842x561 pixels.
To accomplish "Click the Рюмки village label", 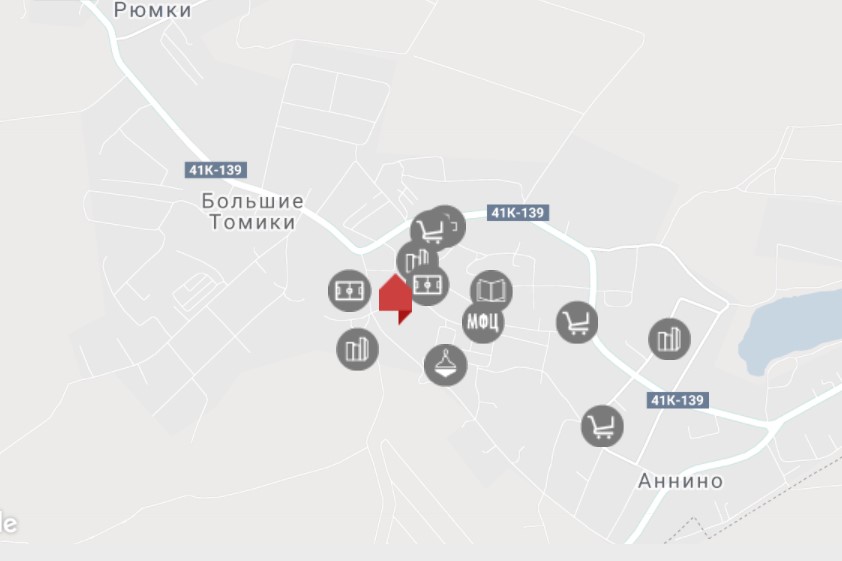I will click(153, 10).
